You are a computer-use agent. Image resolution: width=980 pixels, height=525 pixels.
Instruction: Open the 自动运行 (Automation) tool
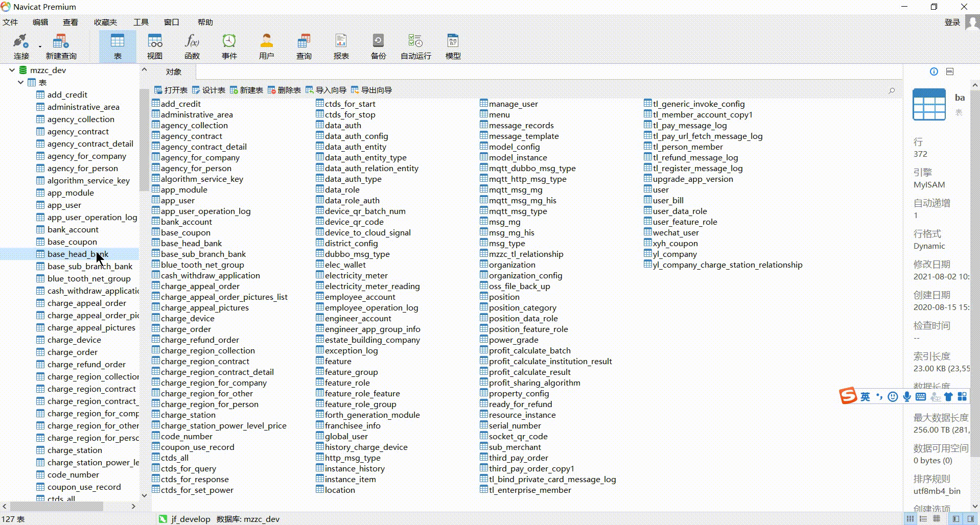pyautogui.click(x=416, y=46)
